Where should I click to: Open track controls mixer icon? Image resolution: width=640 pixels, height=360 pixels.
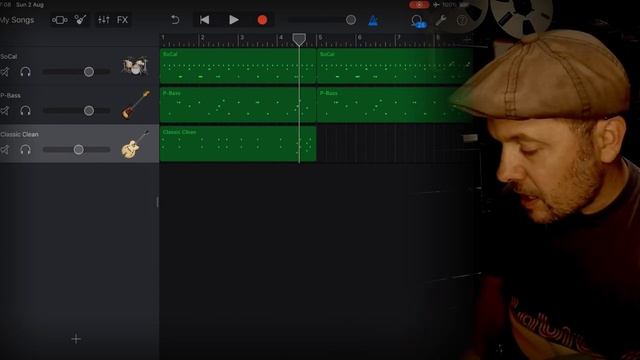103,20
